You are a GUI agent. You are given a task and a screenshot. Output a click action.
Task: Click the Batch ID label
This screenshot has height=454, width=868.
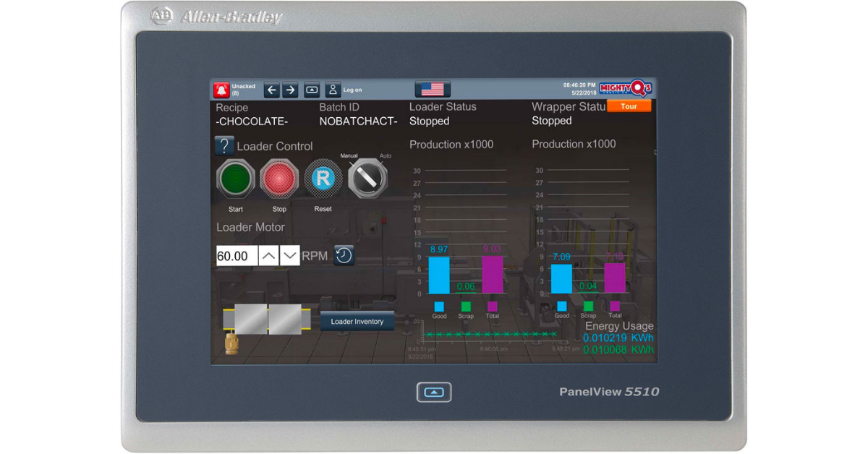(339, 107)
